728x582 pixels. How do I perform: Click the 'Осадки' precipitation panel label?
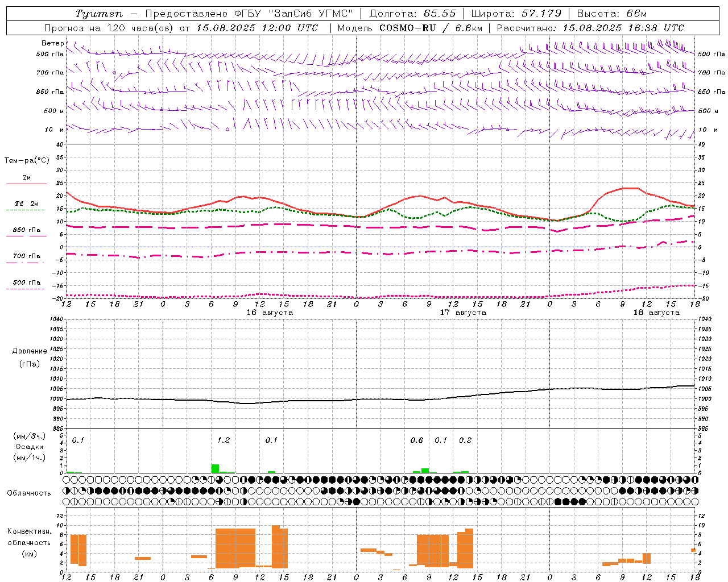29,447
